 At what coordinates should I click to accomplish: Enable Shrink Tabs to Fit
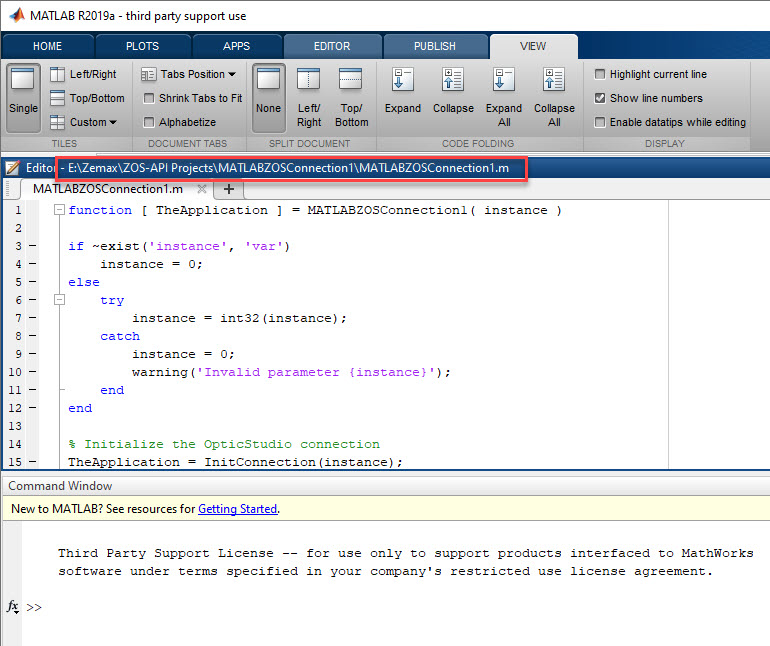coord(150,98)
